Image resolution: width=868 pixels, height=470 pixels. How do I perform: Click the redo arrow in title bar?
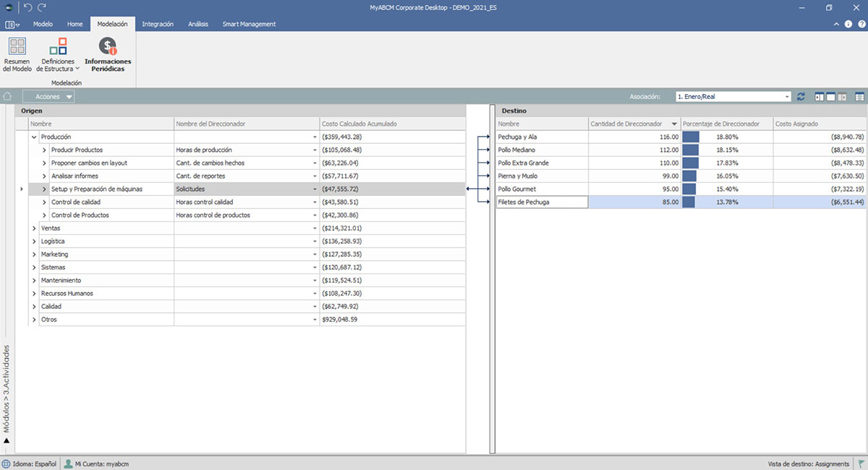(x=42, y=7)
